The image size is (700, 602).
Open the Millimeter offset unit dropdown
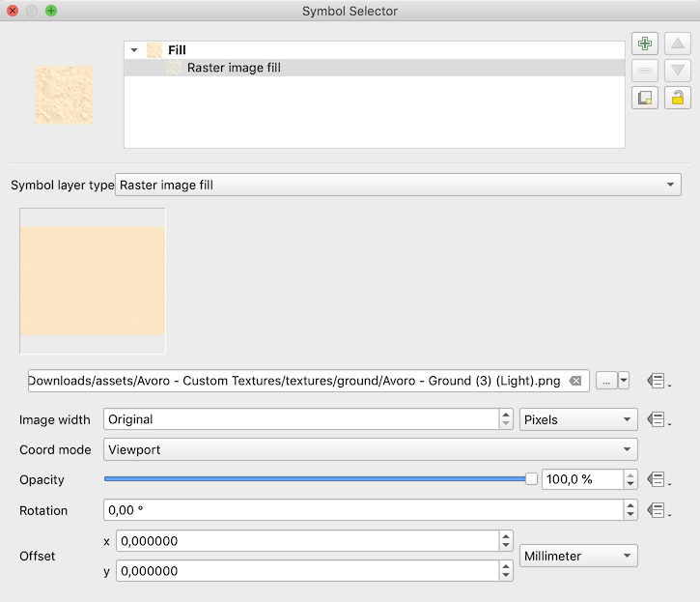578,556
